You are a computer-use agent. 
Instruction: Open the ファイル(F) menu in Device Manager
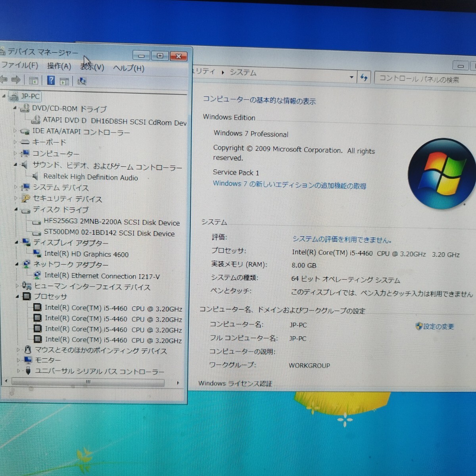(x=19, y=65)
